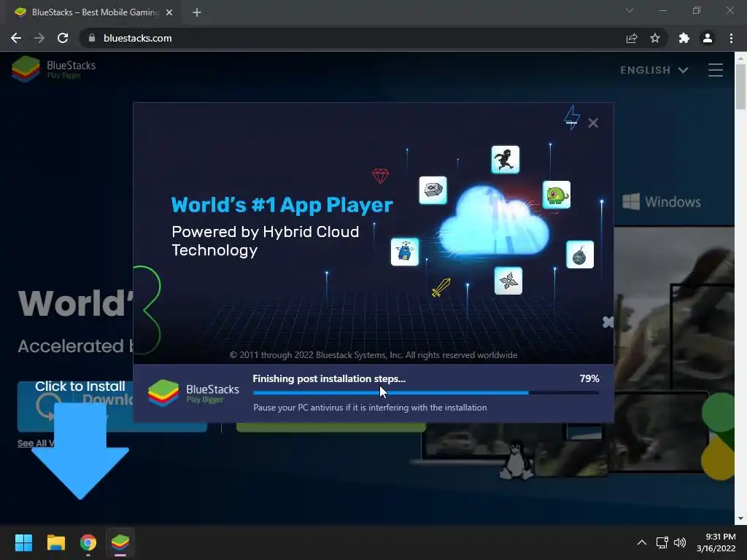Click the padlock site info icon
This screenshot has height=560, width=747.
click(92, 38)
